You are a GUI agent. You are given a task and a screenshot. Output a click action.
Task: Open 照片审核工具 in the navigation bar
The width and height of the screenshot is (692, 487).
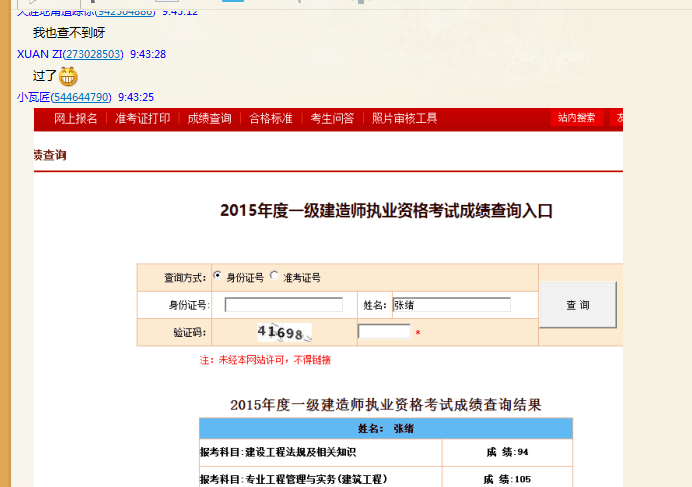point(405,118)
